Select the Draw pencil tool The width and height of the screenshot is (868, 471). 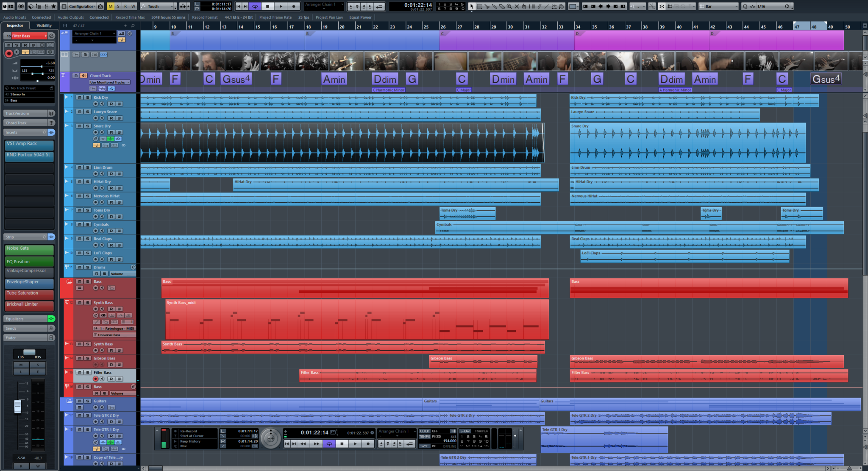pyautogui.click(x=540, y=6)
